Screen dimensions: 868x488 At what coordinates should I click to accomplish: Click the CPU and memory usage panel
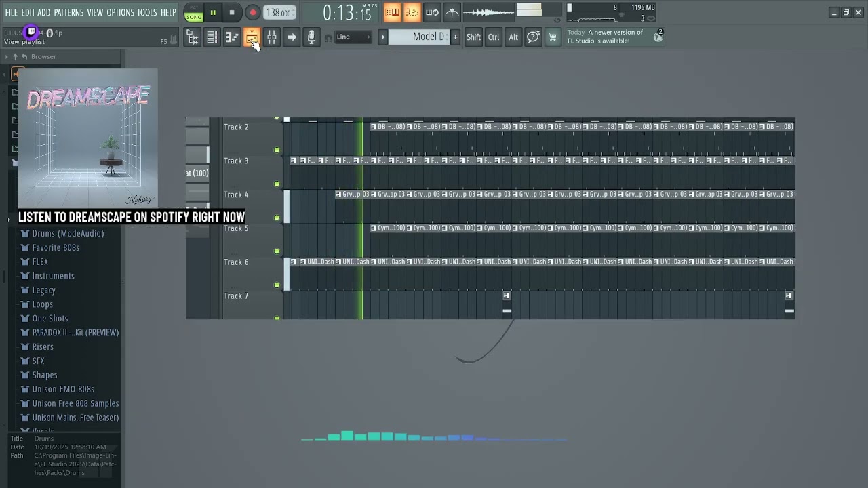tap(610, 12)
